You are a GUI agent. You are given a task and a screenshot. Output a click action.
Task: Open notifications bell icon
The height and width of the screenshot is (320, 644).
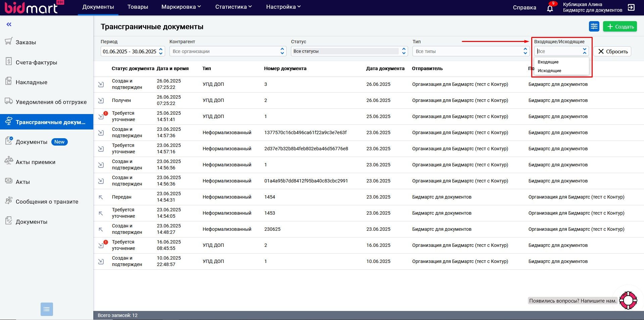click(550, 8)
